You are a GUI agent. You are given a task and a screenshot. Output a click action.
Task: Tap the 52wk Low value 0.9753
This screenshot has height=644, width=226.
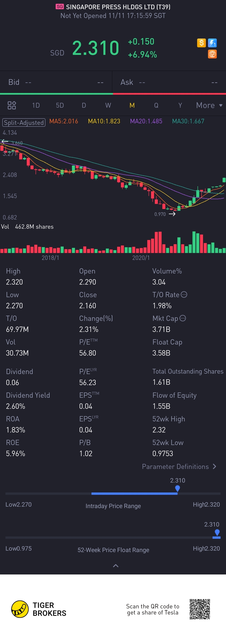[163, 453]
